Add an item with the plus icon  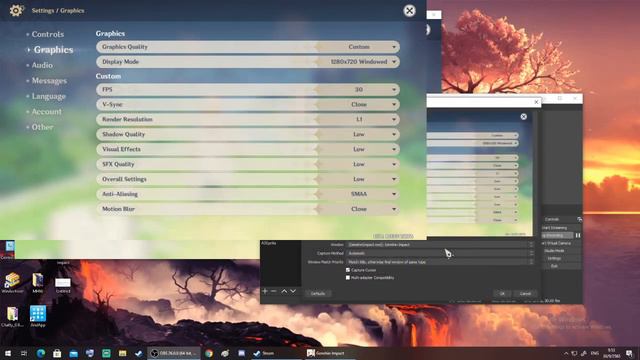[x=265, y=291]
